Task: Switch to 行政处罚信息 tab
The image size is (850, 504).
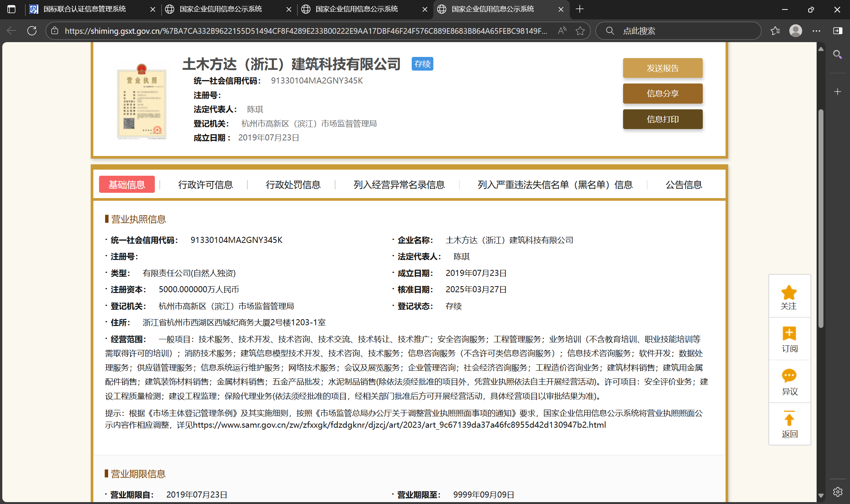Action: [x=293, y=185]
